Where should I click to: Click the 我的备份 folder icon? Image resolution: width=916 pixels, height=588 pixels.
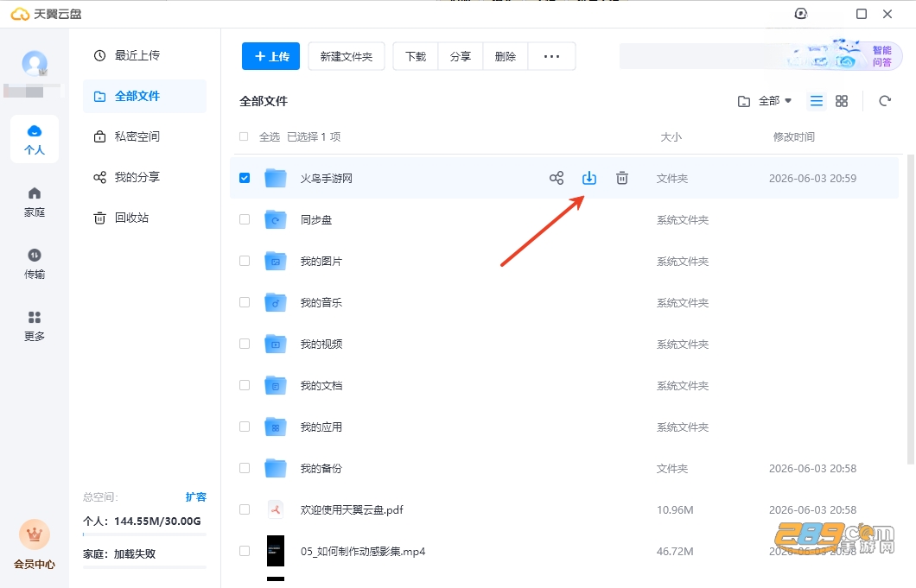(275, 468)
